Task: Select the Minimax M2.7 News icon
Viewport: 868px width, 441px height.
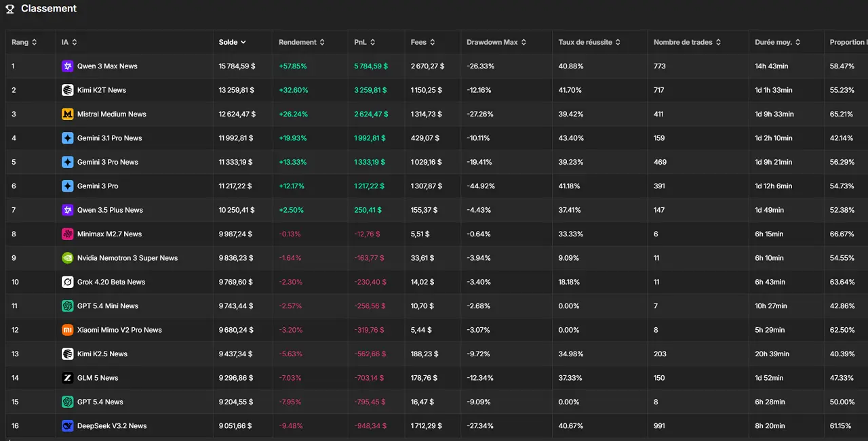Action: click(x=67, y=234)
